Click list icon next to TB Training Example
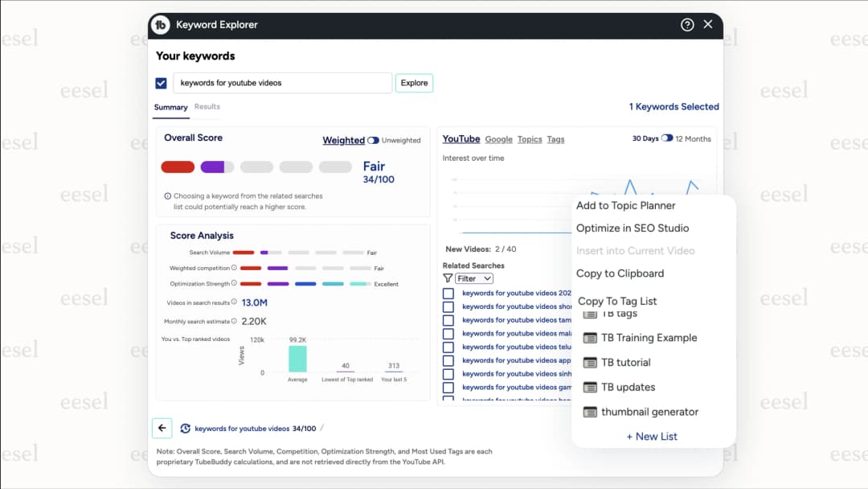Screen dimensions: 868x489 coord(590,338)
